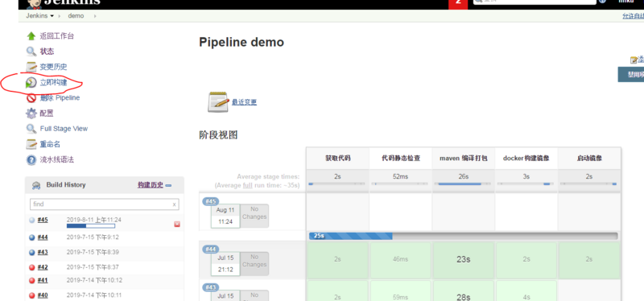Expand the demo breadcrumb arrow

tap(95, 16)
